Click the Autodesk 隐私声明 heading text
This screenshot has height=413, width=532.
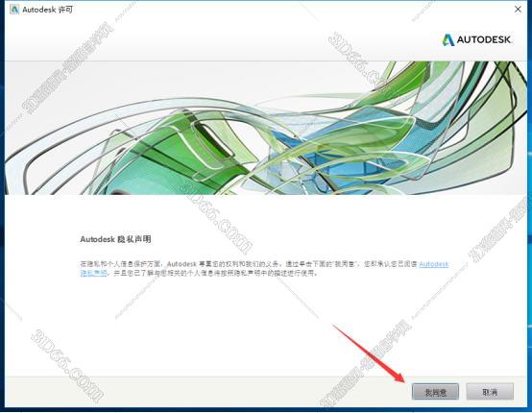click(115, 239)
